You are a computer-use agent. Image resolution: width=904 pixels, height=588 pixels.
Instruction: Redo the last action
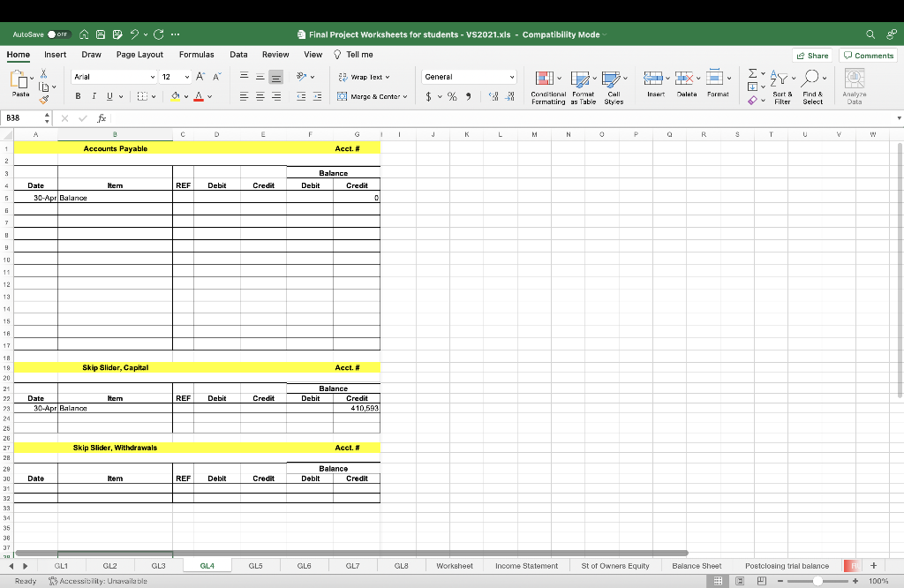pyautogui.click(x=159, y=34)
